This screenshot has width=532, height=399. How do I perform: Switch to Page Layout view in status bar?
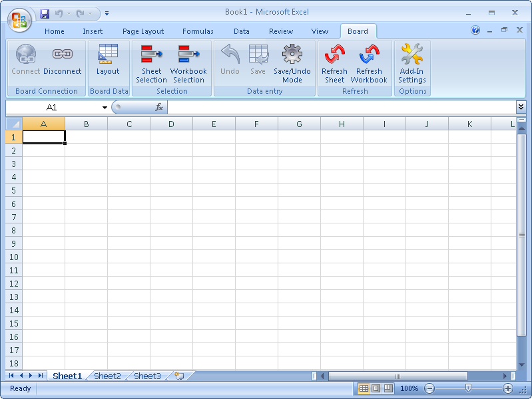[x=376, y=388]
